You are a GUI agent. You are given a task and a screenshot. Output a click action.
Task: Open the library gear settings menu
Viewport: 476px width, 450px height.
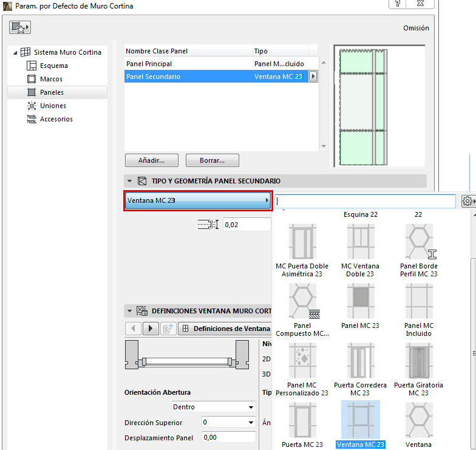point(467,201)
